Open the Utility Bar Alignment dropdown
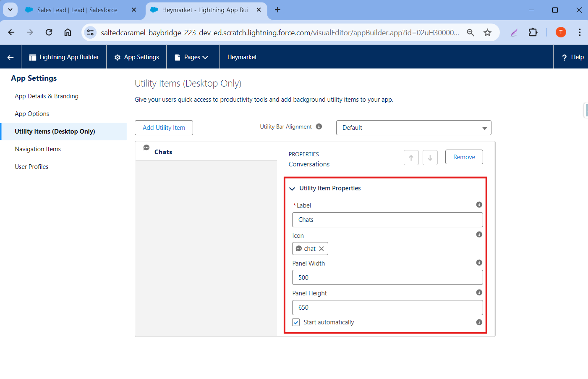The width and height of the screenshot is (588, 379). point(413,128)
